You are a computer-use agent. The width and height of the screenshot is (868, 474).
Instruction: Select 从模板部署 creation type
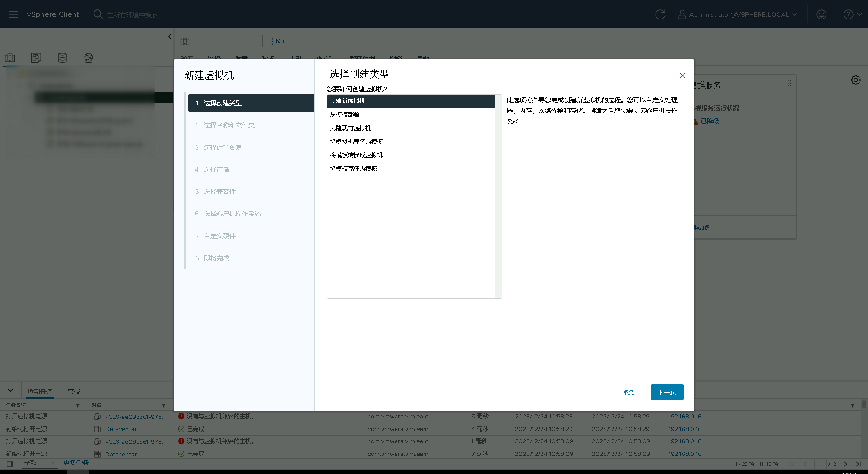coord(344,115)
